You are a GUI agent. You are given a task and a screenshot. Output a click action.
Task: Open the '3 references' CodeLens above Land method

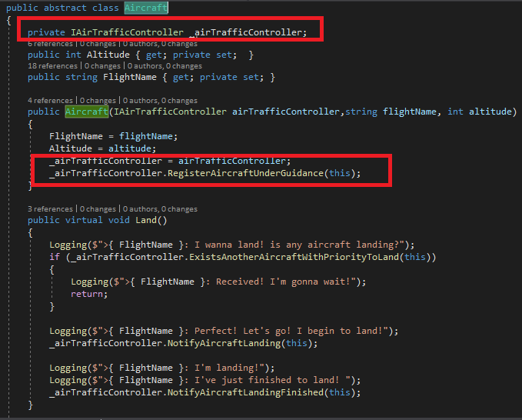point(50,208)
